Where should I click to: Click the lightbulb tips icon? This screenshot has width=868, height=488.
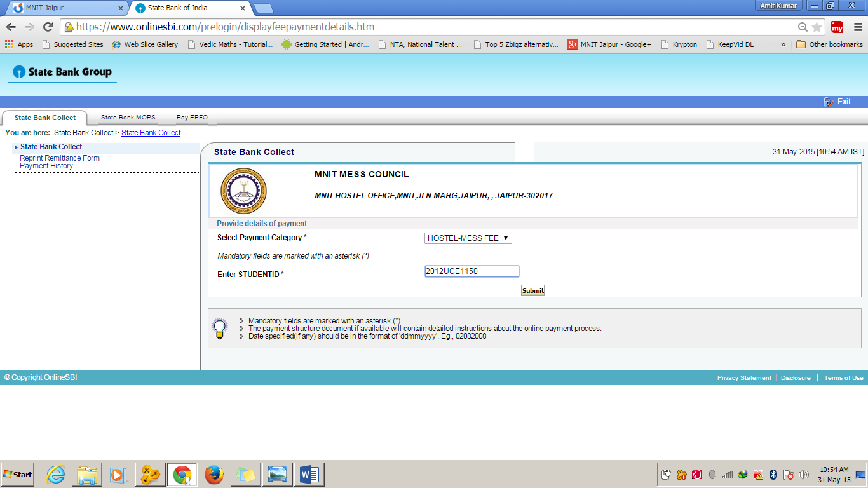(219, 328)
